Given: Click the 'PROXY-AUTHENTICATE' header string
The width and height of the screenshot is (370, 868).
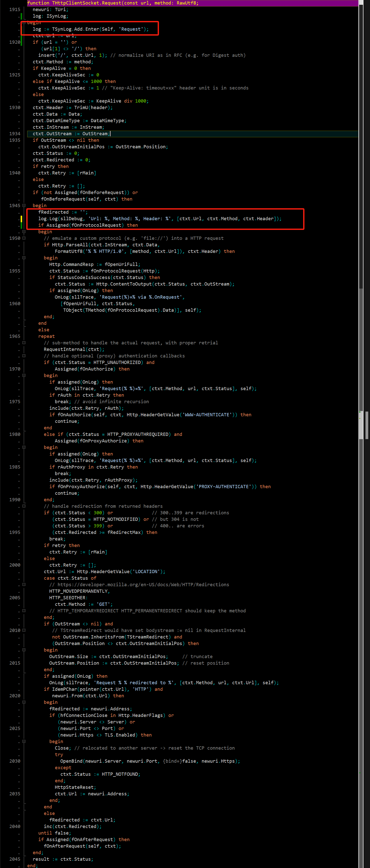Looking at the screenshot, I should click(x=223, y=487).
